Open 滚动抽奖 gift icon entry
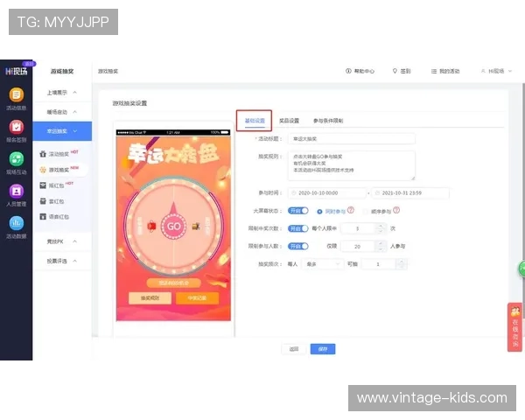Viewport: 525px width, 420px height. point(43,154)
